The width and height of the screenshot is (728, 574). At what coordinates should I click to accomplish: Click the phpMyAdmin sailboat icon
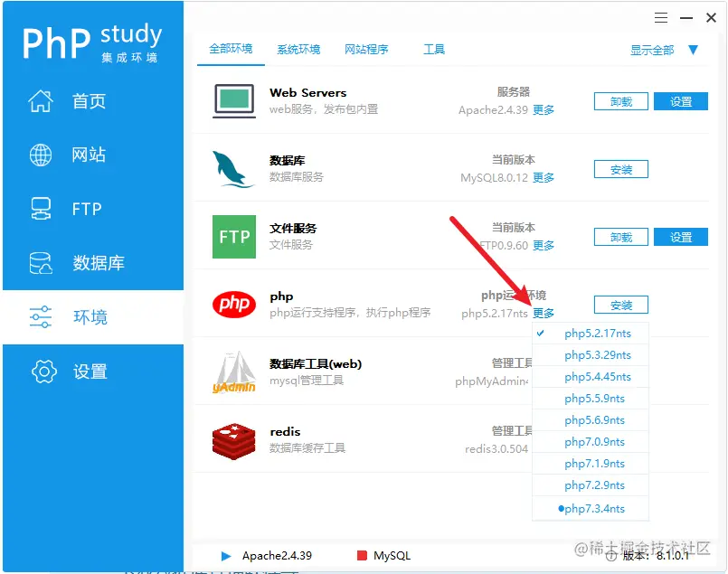pos(234,372)
